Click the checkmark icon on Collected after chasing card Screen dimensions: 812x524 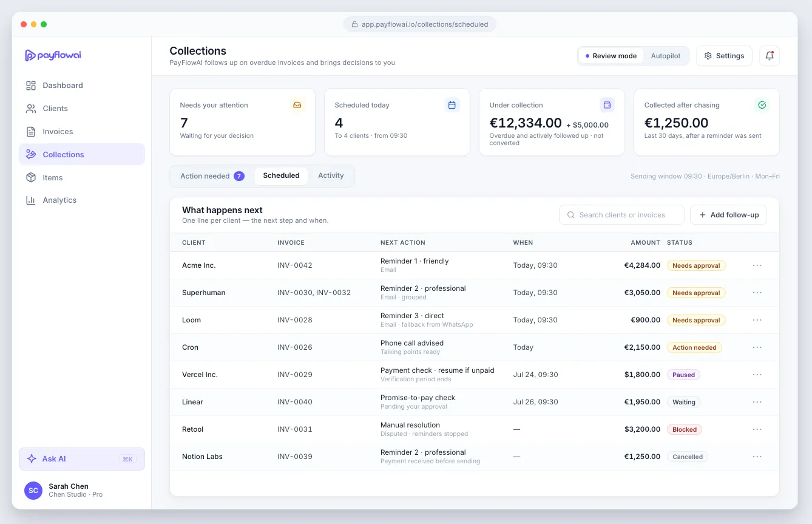762,105
